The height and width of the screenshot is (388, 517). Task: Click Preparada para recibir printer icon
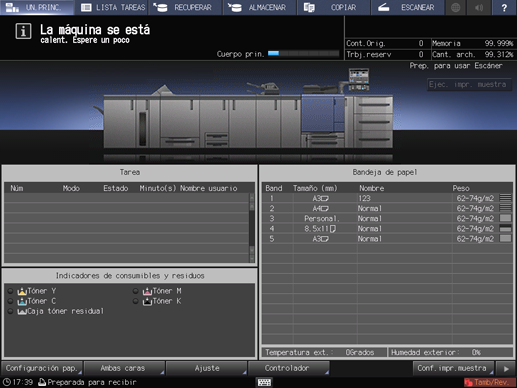pyautogui.click(x=42, y=382)
